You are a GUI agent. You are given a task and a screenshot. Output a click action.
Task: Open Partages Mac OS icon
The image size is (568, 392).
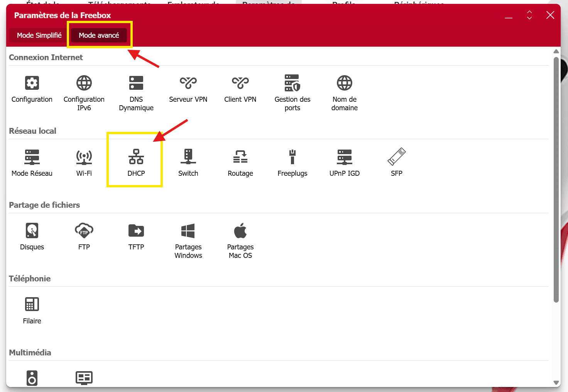click(x=240, y=230)
